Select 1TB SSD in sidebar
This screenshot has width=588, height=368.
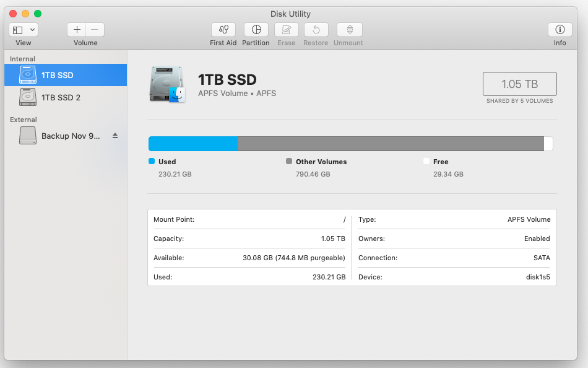tap(66, 75)
